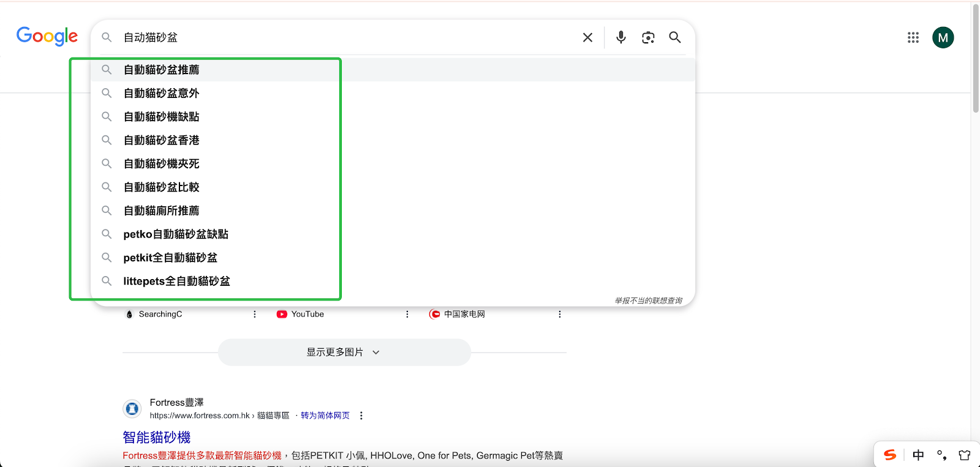The height and width of the screenshot is (467, 980).
Task: Clear the search query with the X
Action: 587,37
